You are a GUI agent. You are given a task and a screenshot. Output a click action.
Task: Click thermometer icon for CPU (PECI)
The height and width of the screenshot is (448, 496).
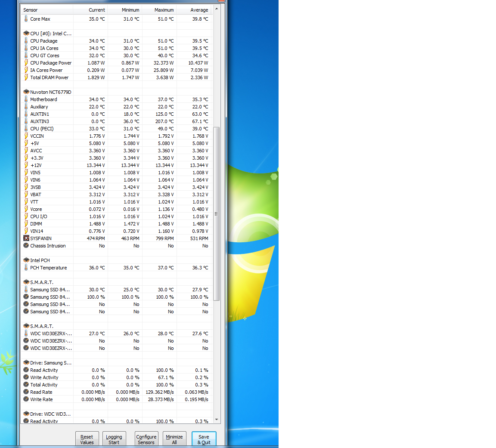click(x=26, y=128)
